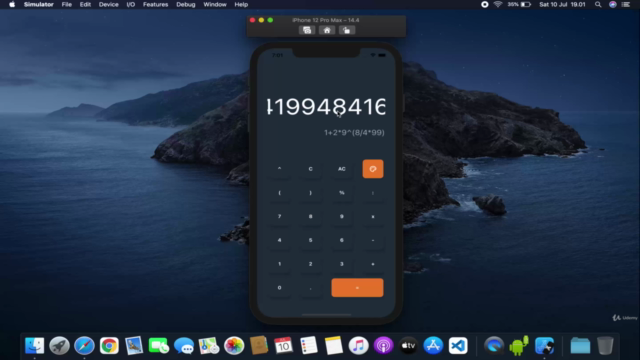Tap digit 3 on calculator keypad
Screen dimensions: 640x360
click(x=342, y=264)
